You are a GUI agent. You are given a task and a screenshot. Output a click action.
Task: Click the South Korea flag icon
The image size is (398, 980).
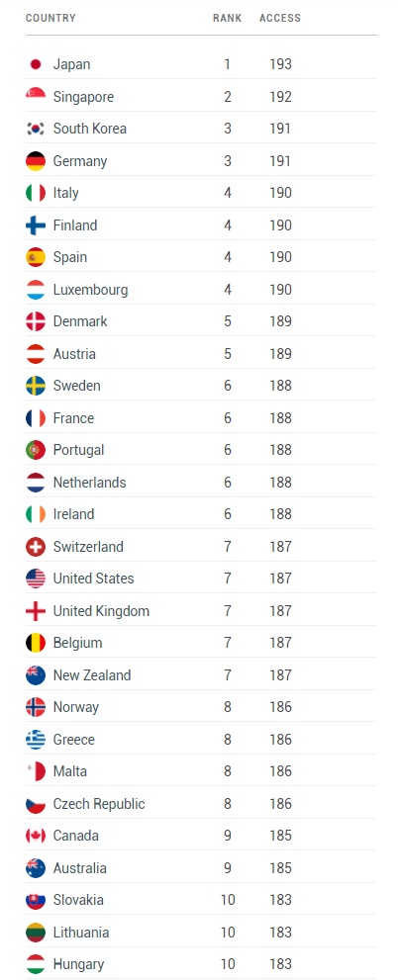36,129
